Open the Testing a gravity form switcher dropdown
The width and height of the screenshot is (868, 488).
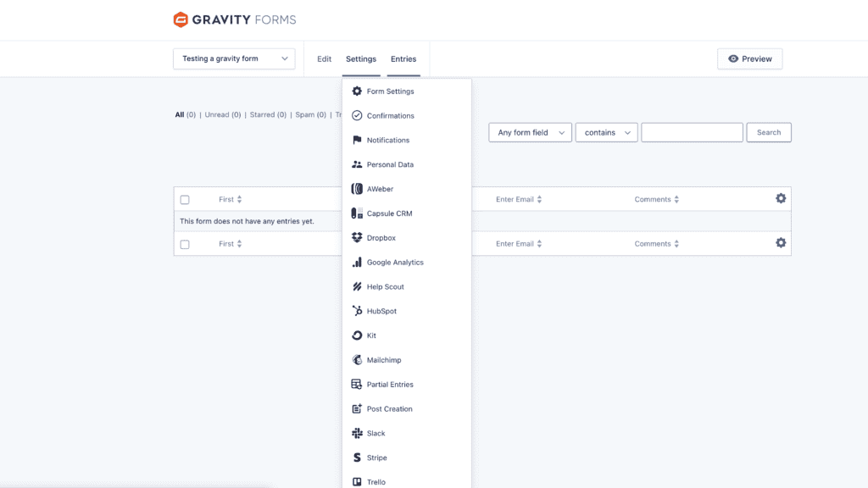click(x=234, y=58)
